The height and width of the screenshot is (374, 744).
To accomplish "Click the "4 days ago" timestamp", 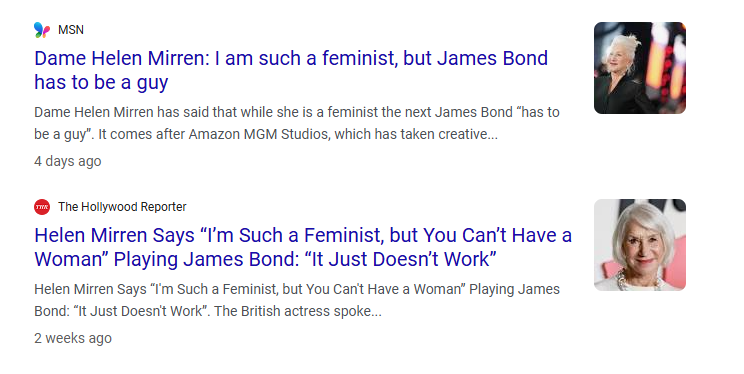I will 67,161.
